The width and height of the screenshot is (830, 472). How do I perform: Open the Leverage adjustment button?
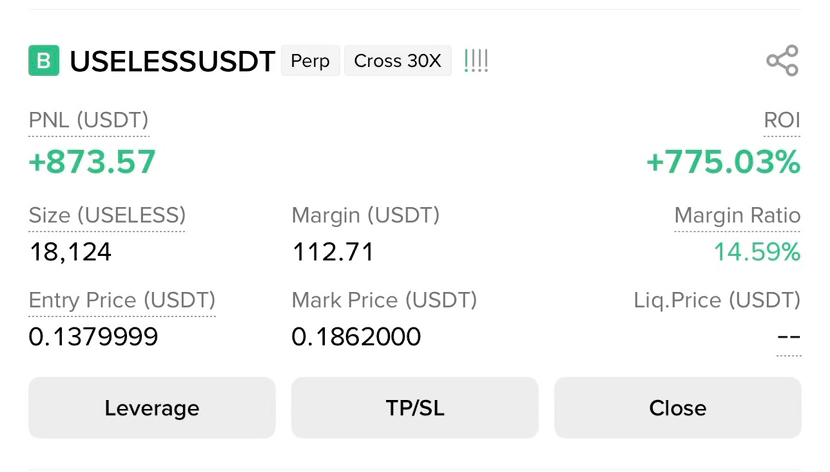(152, 407)
